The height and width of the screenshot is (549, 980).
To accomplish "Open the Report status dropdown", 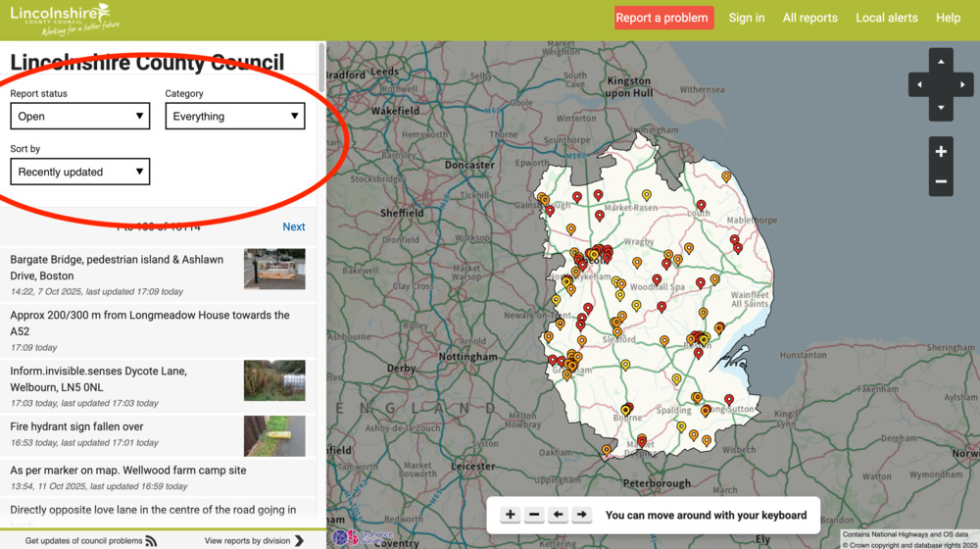I will click(x=80, y=116).
